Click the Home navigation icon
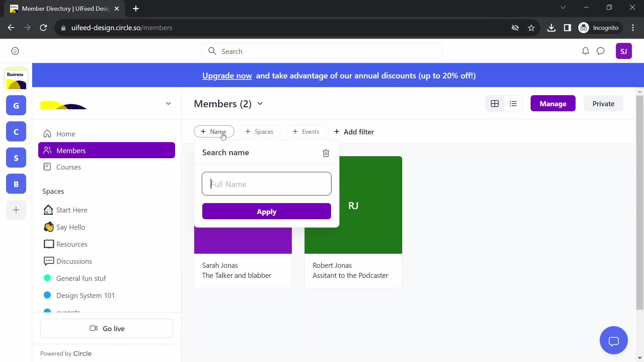This screenshot has width=644, height=362. point(47,133)
